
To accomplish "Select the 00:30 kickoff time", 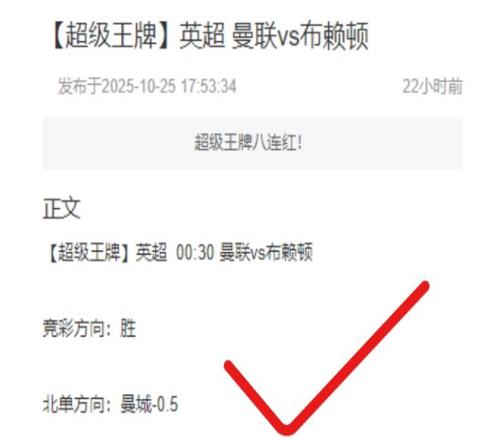I will (195, 252).
